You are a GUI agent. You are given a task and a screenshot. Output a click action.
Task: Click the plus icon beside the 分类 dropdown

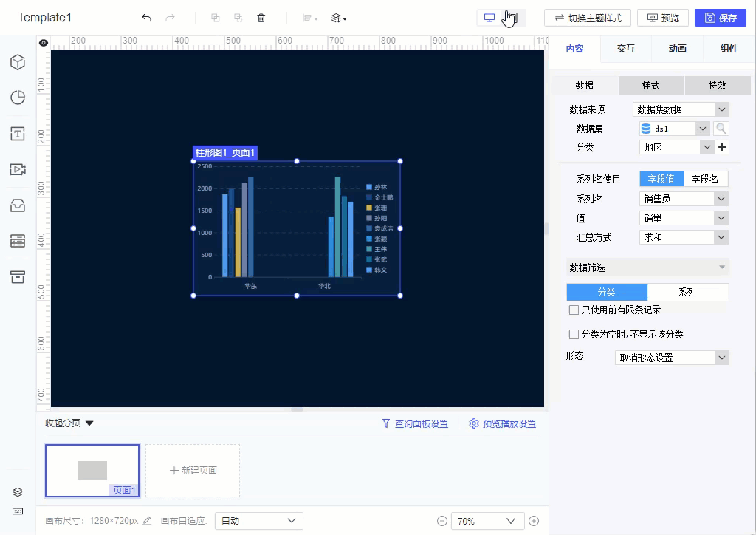pos(722,146)
